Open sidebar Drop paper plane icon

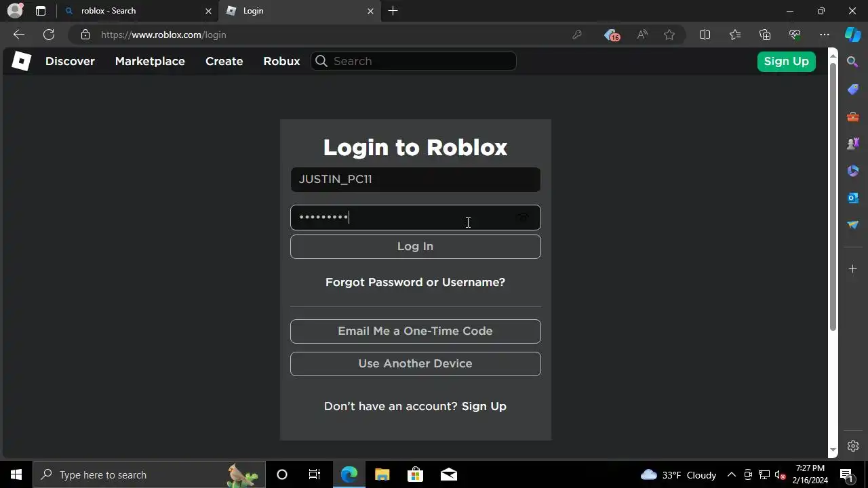pos(853,225)
